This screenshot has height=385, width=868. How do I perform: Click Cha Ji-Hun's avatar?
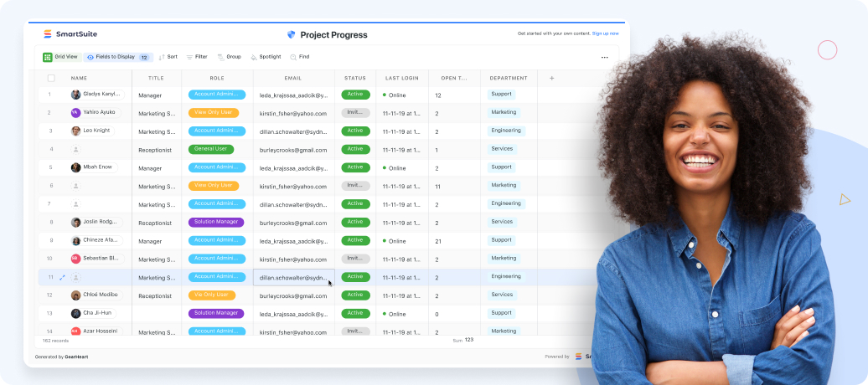[x=76, y=314]
